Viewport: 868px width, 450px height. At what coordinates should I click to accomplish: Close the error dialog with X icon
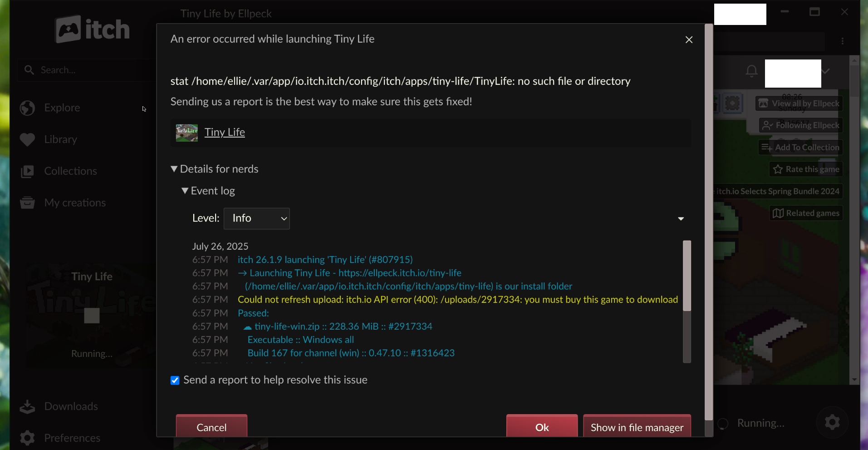[689, 40]
